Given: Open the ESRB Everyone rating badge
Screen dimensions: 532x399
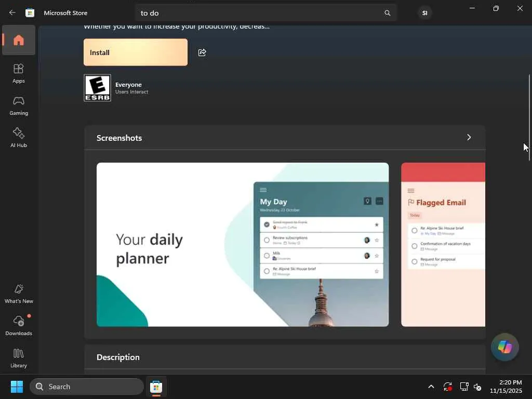Looking at the screenshot, I should click(x=97, y=88).
